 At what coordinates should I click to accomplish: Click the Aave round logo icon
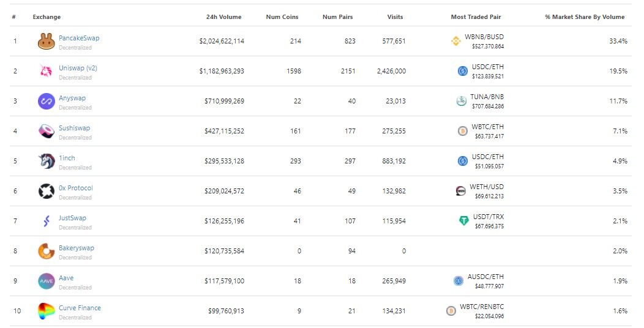(47, 281)
